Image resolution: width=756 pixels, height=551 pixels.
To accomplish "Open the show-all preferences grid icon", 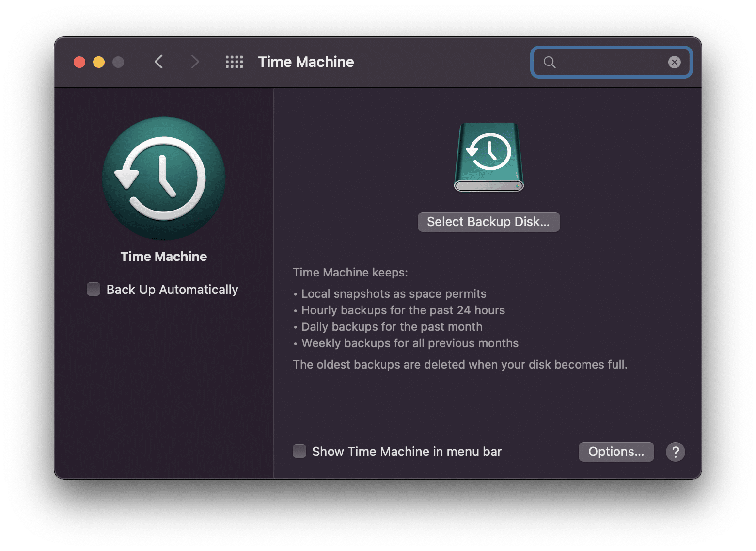I will [x=234, y=62].
